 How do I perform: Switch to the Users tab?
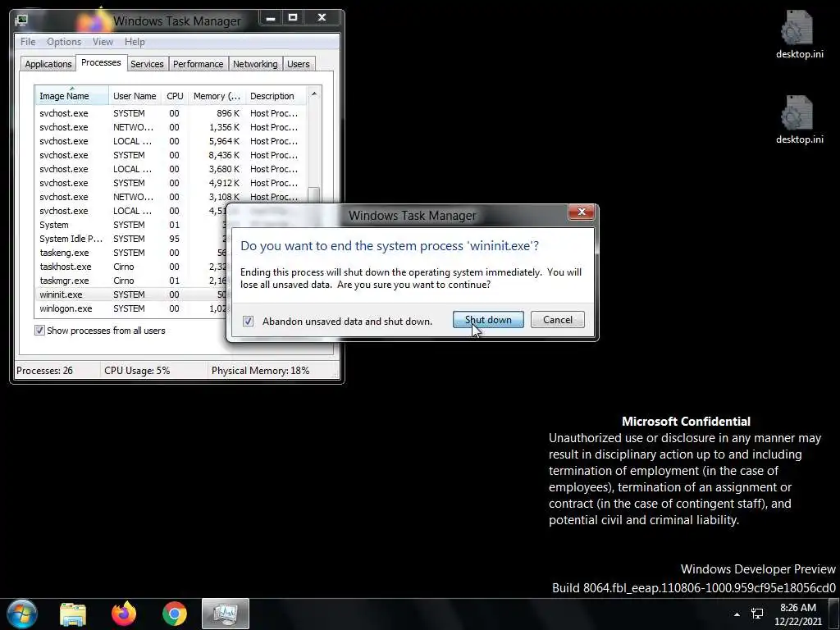[299, 64]
